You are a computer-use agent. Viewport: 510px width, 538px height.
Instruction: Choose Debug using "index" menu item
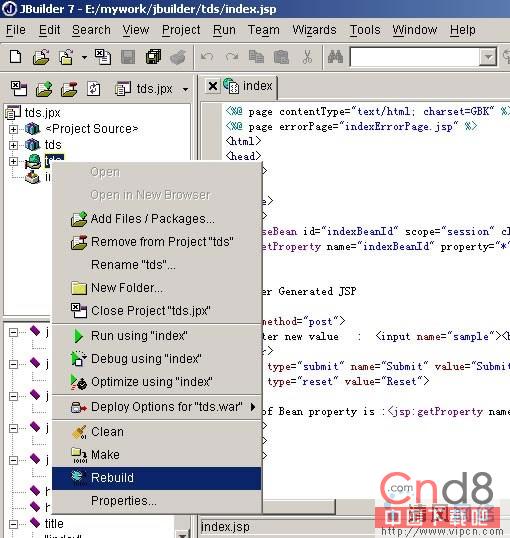(x=157, y=359)
